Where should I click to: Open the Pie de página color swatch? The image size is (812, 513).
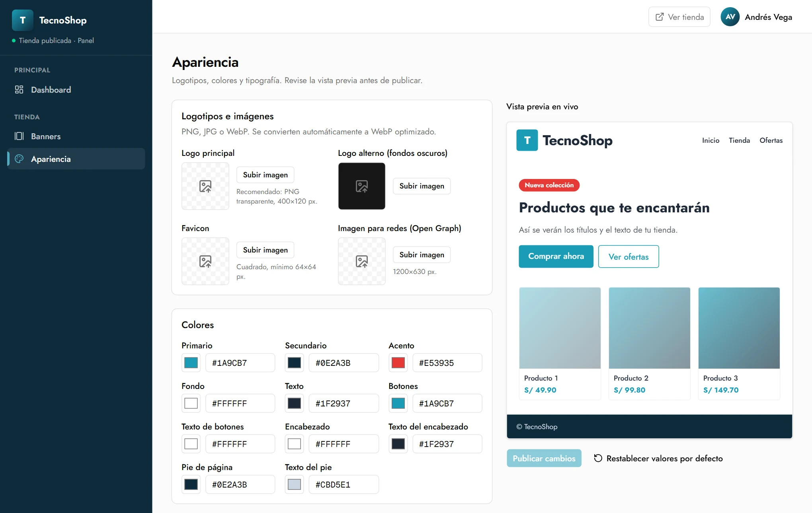(x=191, y=484)
